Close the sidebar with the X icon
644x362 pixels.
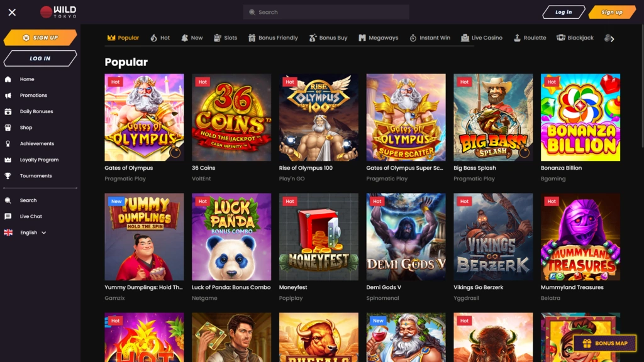[12, 13]
